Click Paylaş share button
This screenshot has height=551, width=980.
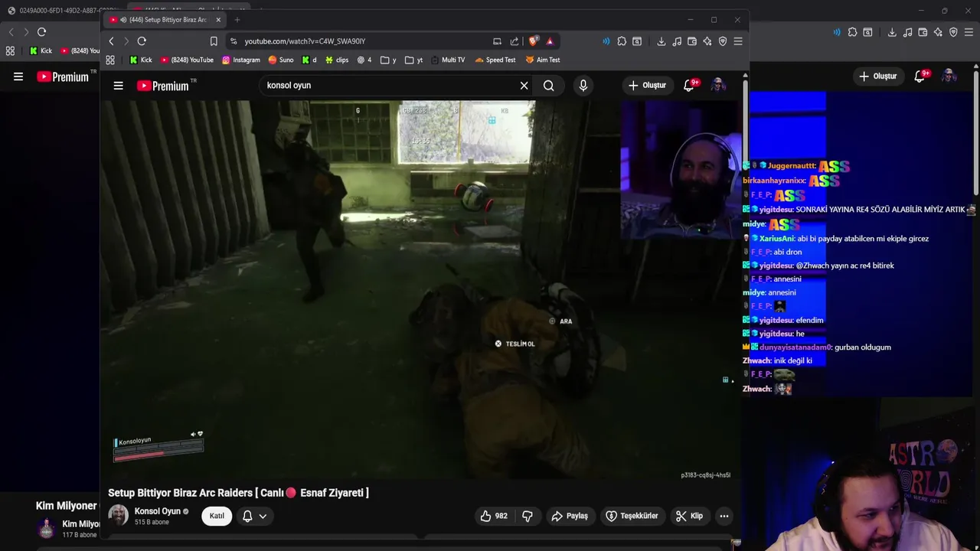click(x=570, y=516)
